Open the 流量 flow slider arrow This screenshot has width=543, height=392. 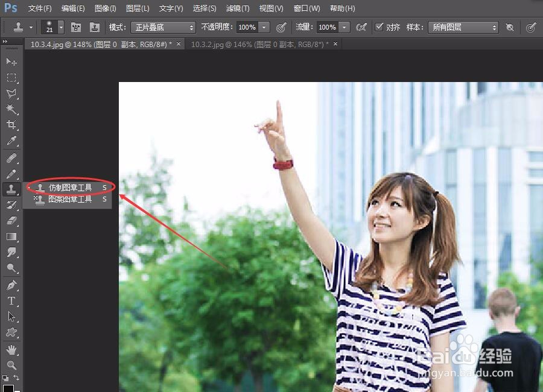(345, 27)
